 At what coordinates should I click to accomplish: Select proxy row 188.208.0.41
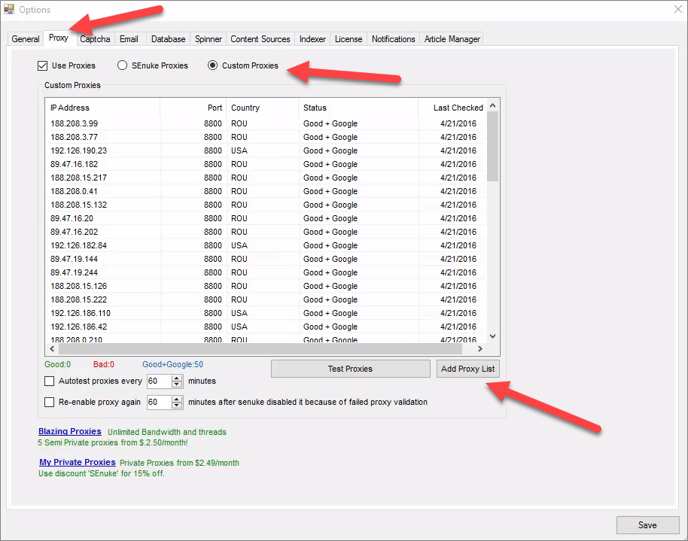coord(266,191)
